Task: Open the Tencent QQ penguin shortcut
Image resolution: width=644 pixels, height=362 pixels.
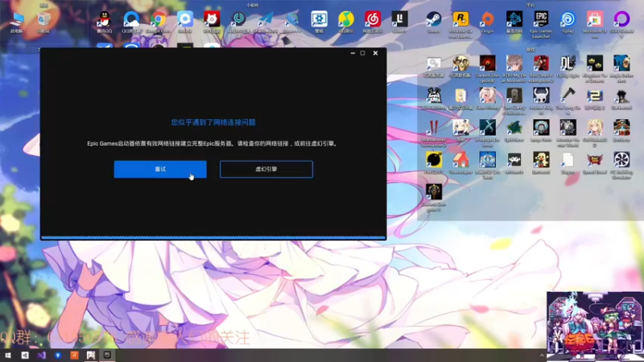Action: 105,23
